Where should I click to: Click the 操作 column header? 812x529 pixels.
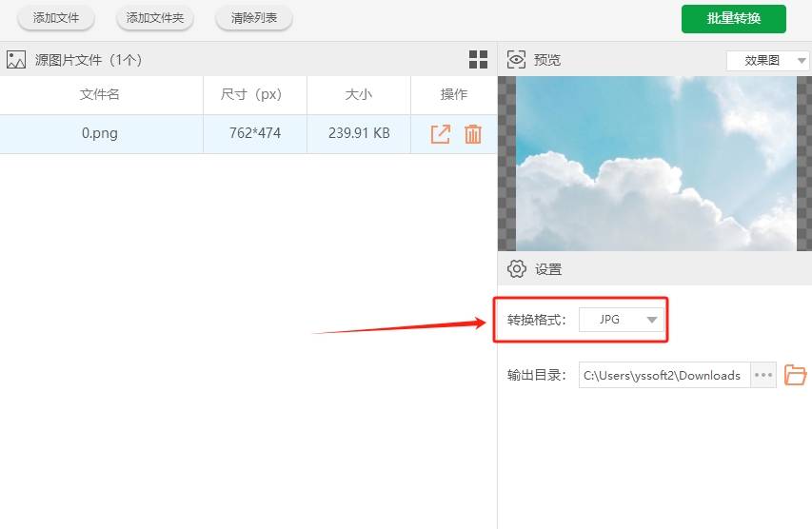[x=454, y=95]
